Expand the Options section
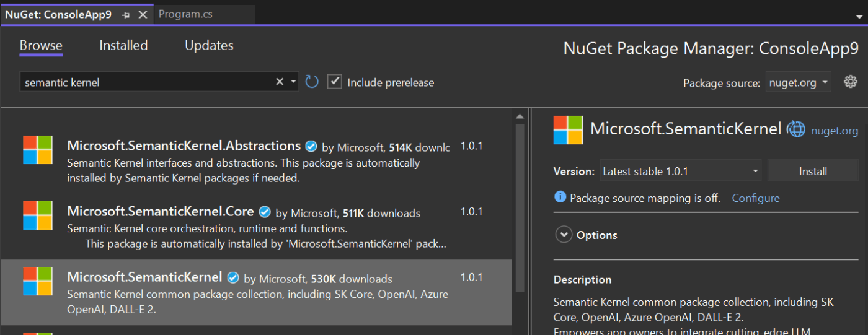 [564, 235]
